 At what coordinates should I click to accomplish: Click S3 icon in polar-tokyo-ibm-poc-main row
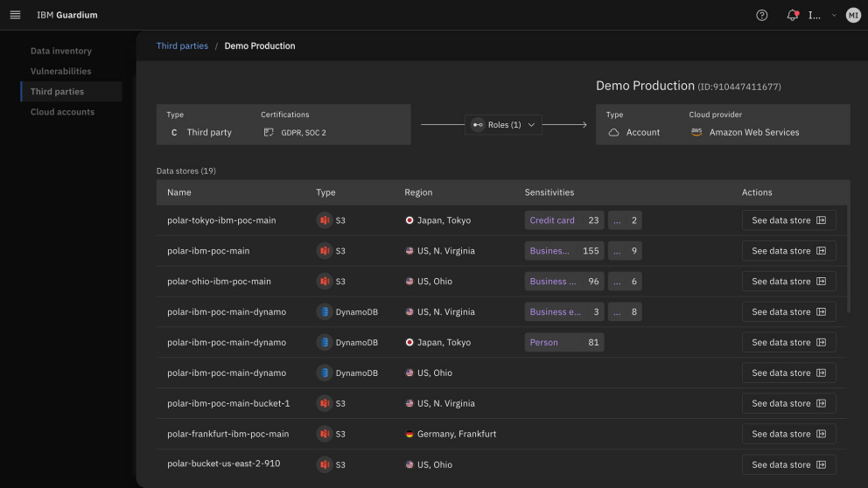pyautogui.click(x=325, y=220)
